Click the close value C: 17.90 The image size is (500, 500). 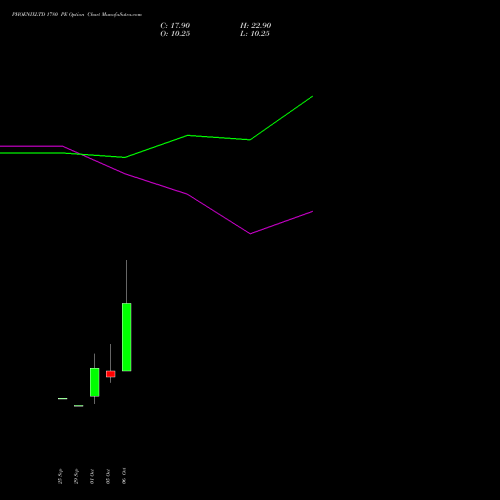pos(175,26)
